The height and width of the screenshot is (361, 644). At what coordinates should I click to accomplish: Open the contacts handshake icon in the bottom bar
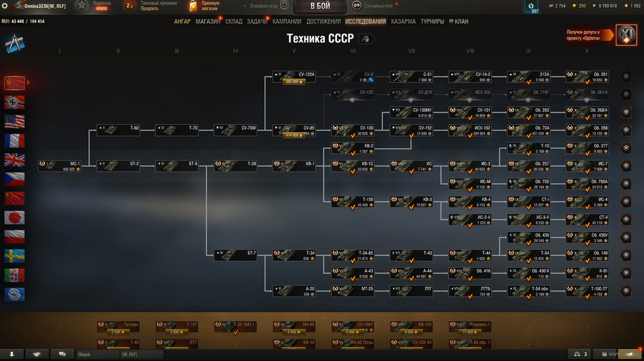tap(37, 354)
